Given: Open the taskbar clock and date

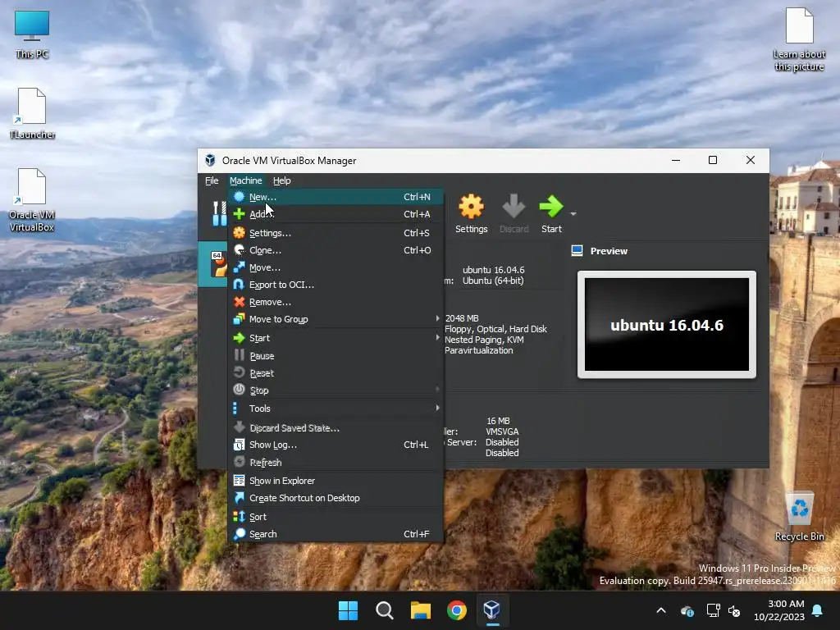Looking at the screenshot, I should pyautogui.click(x=779, y=610).
